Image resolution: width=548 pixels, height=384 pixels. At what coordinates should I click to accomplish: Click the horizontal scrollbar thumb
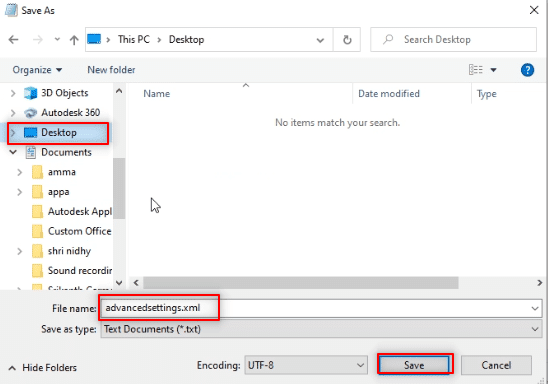pos(301,283)
